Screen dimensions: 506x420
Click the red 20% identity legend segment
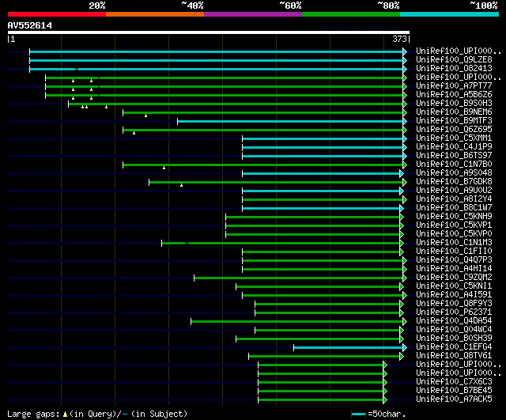click(57, 14)
